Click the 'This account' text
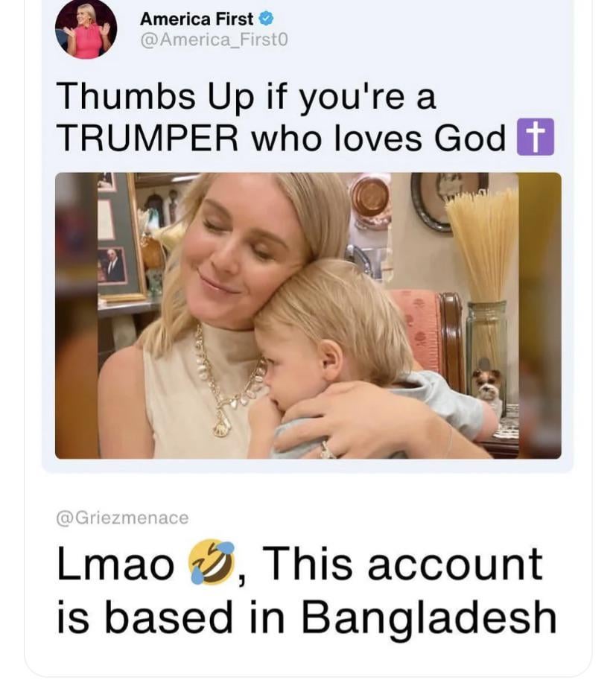616x680 pixels. click(x=402, y=563)
